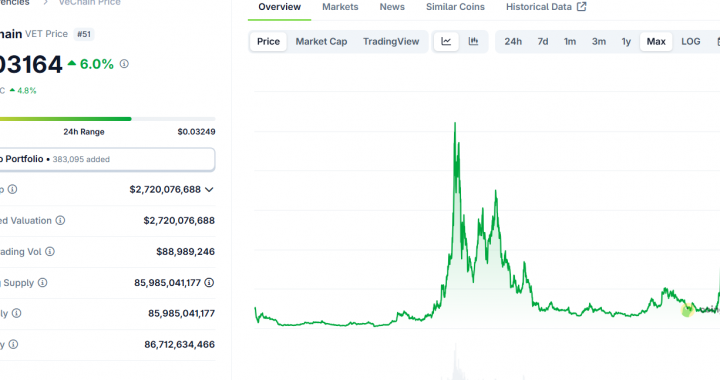720x380 pixels.
Task: Open the Markets tab
Action: [x=340, y=7]
